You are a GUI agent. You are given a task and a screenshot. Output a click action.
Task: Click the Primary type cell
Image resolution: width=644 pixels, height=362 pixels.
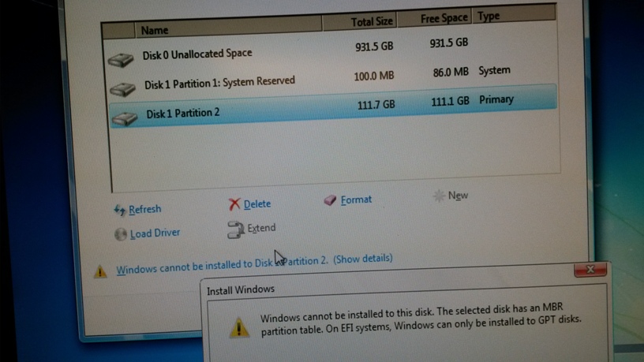click(x=496, y=99)
